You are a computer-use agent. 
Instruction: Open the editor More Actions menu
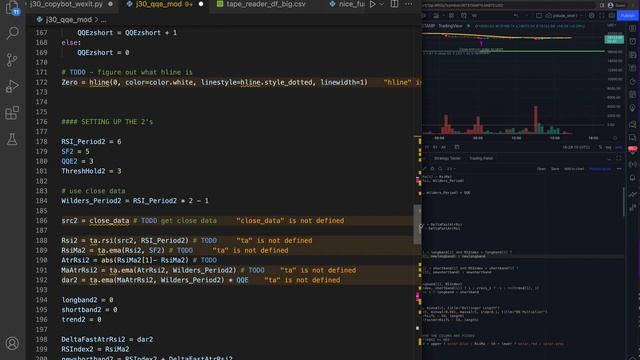[409, 4]
